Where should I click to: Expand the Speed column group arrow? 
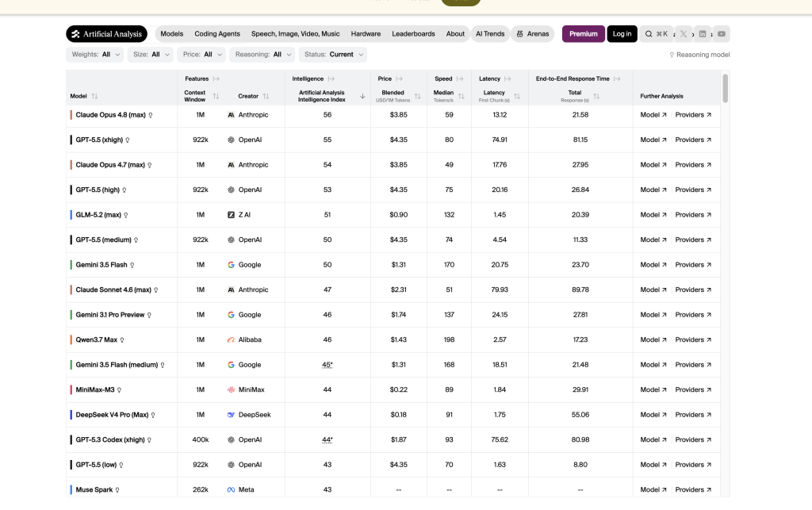[460, 79]
